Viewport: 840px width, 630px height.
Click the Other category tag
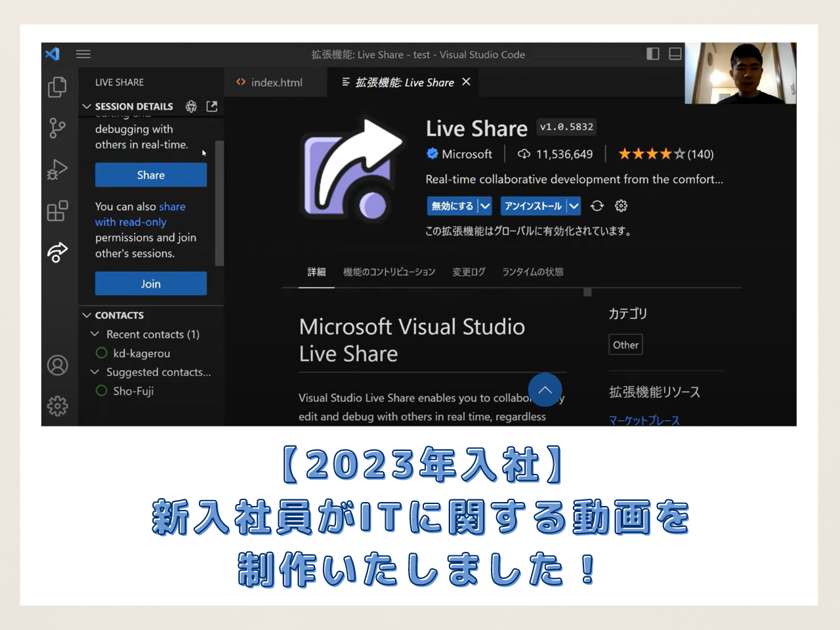pos(625,345)
